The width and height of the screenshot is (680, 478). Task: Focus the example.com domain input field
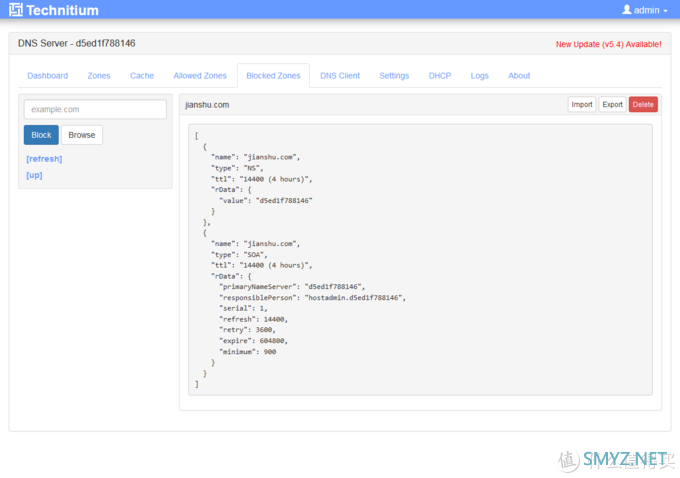pyautogui.click(x=95, y=109)
